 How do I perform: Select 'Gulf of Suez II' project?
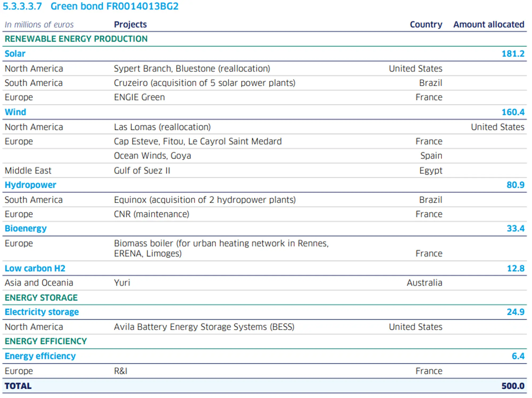click(x=142, y=171)
